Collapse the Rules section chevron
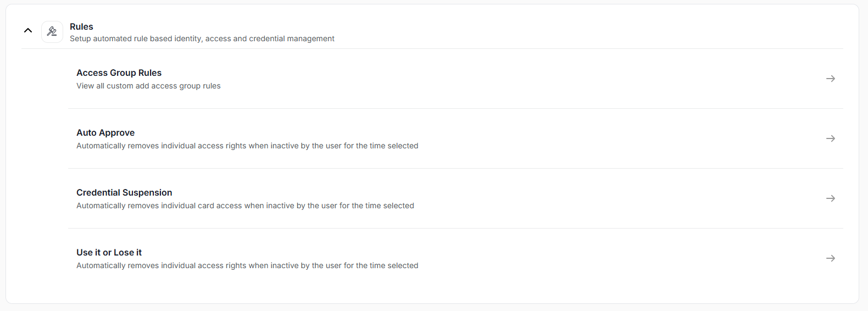This screenshot has width=868, height=311. pyautogui.click(x=28, y=31)
